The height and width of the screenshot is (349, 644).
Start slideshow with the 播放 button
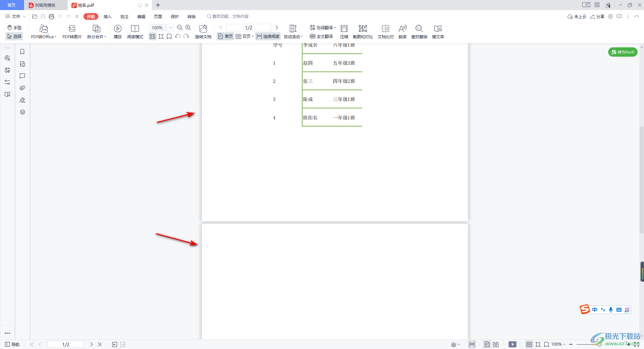[x=118, y=32]
